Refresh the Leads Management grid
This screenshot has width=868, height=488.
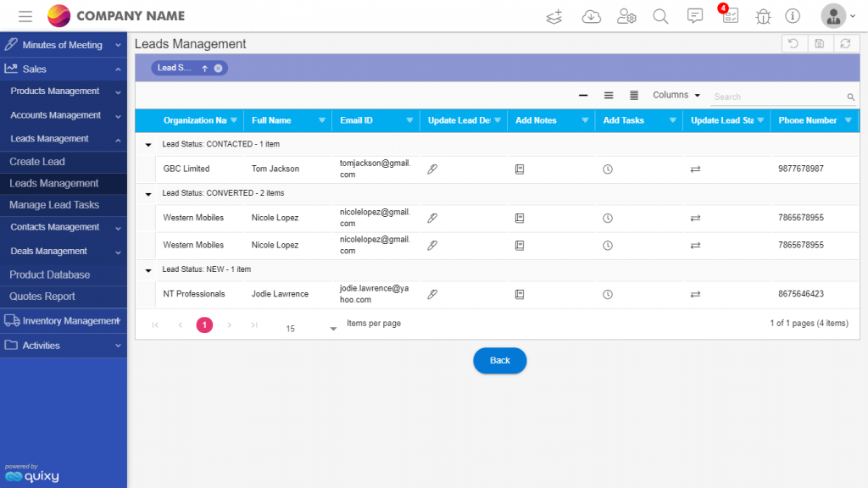(846, 42)
